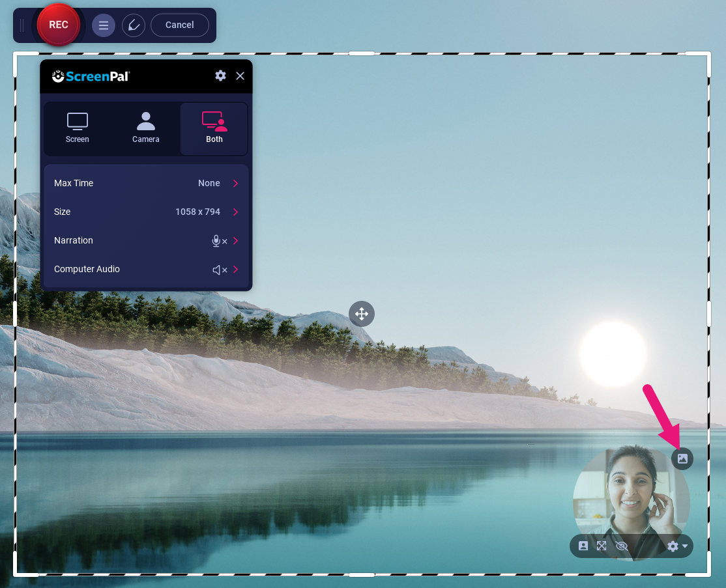The width and height of the screenshot is (726, 588).
Task: Open ScreenPal settings gear in the panel header
Action: (x=220, y=76)
